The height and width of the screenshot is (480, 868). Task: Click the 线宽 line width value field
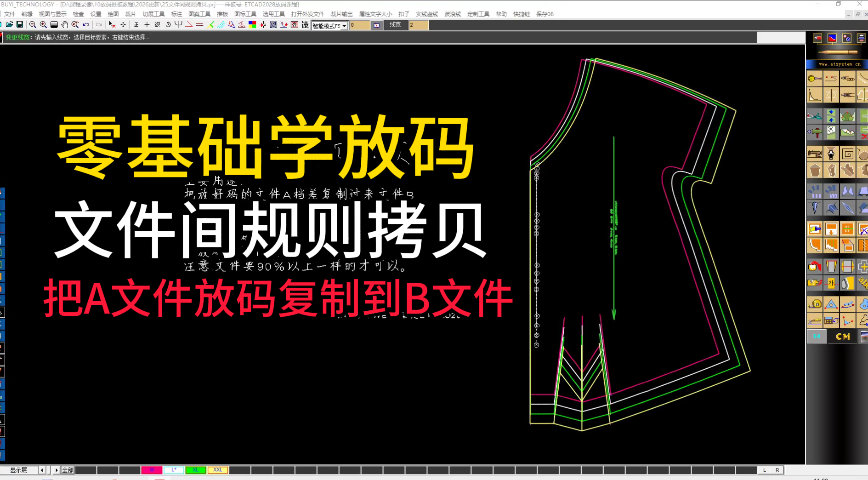(418, 25)
